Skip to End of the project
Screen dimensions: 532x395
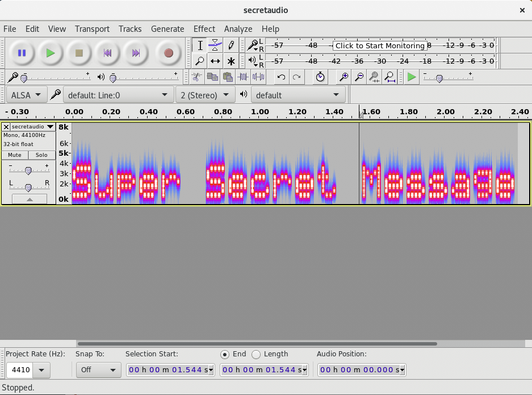(136, 53)
